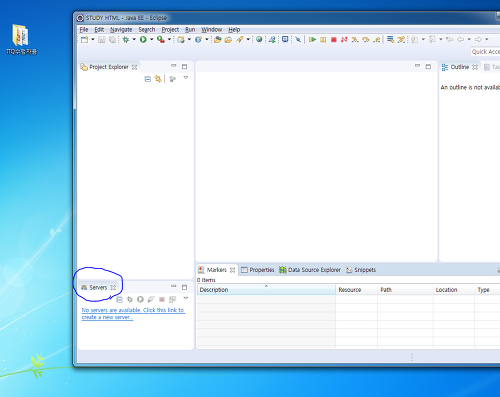Open the Properties tab
The image size is (500, 397).
(x=258, y=270)
